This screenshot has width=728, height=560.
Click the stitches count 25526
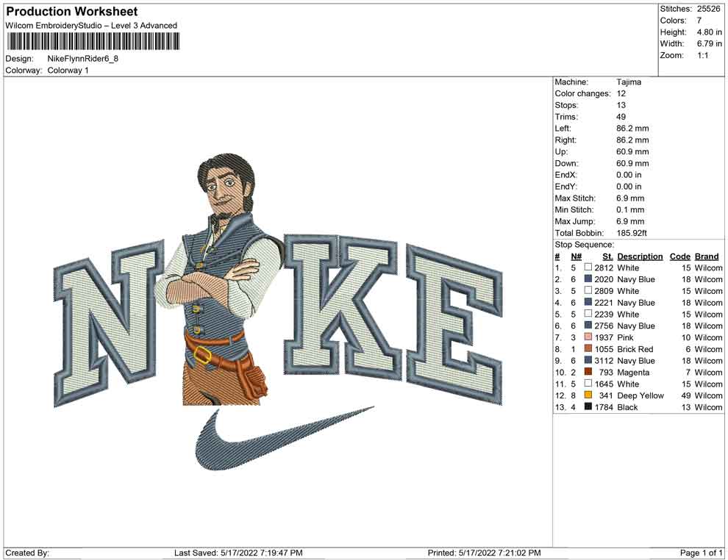coord(708,9)
